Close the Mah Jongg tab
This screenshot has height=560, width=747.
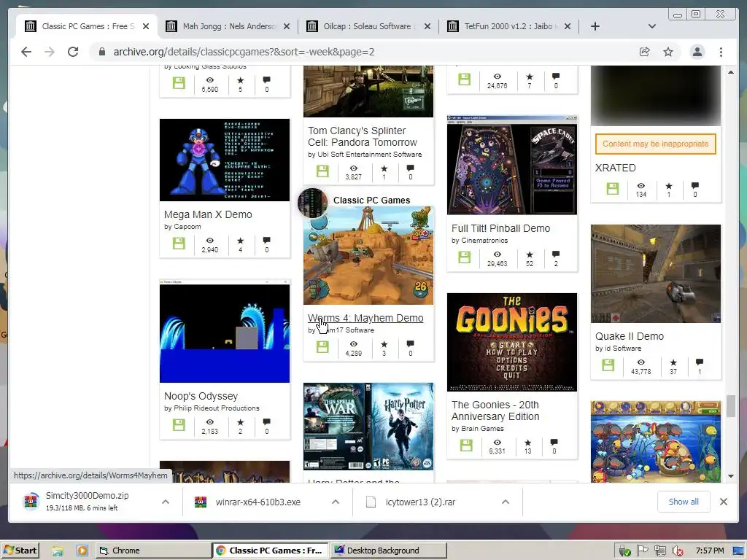click(286, 26)
